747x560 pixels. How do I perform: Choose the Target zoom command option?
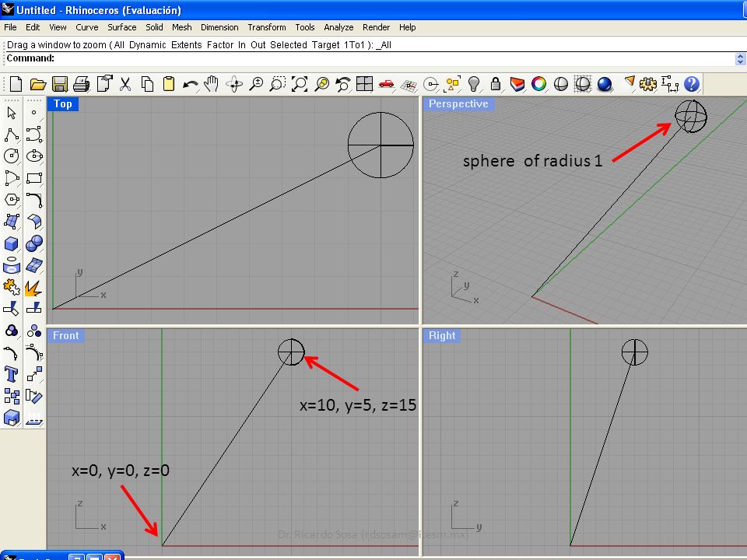(x=326, y=45)
